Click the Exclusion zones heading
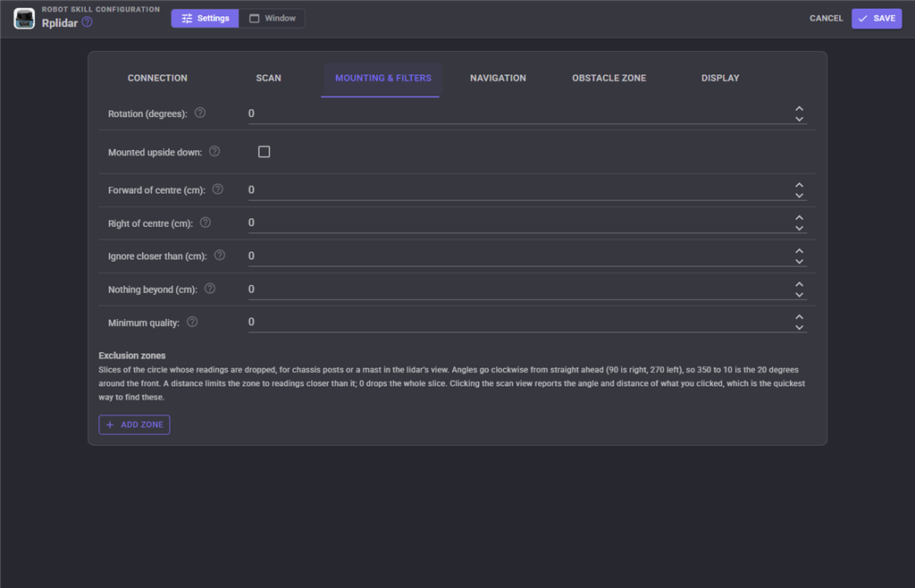Image resolution: width=915 pixels, height=588 pixels. click(132, 356)
